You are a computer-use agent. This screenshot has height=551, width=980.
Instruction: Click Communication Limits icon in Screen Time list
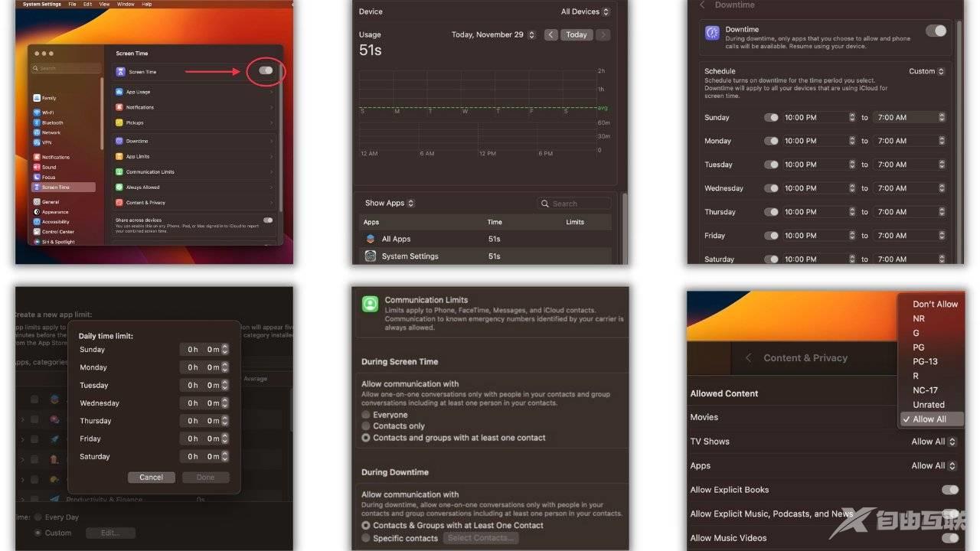coord(119,172)
